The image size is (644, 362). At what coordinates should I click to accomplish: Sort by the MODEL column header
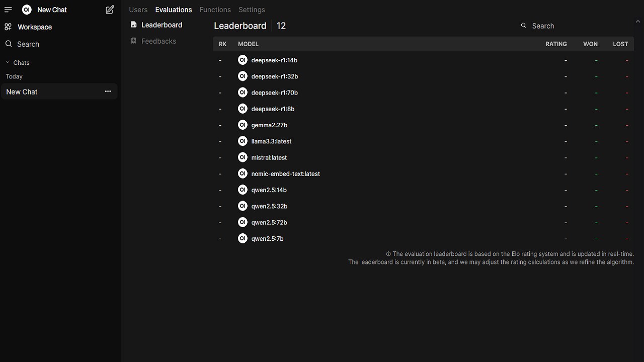click(248, 44)
